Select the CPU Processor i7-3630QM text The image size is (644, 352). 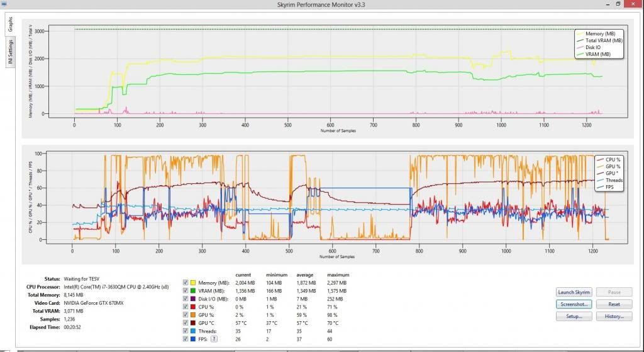pyautogui.click(x=116, y=287)
